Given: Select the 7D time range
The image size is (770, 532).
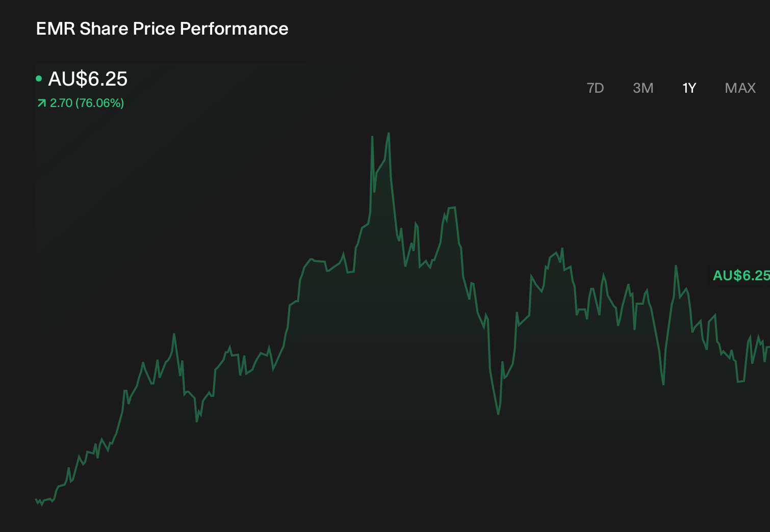Looking at the screenshot, I should (595, 88).
